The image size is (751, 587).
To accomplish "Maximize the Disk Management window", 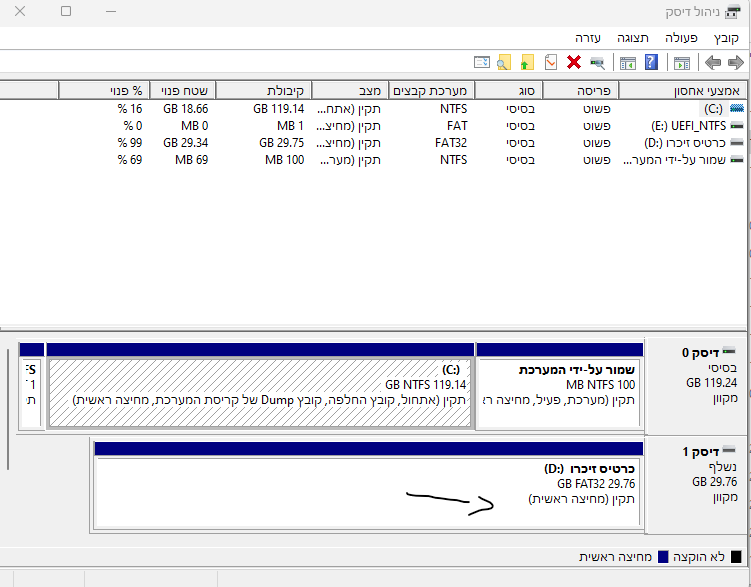I will pyautogui.click(x=66, y=11).
